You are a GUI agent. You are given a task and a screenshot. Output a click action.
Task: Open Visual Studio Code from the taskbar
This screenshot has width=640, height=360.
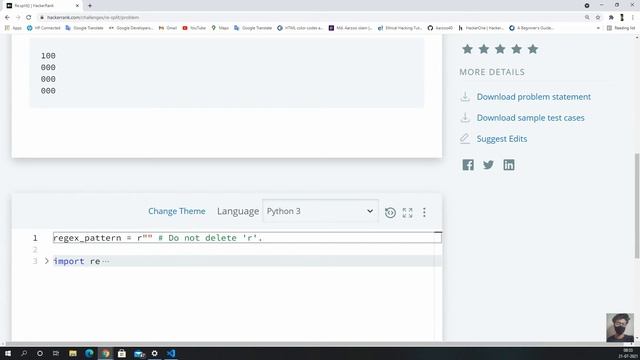point(171,353)
